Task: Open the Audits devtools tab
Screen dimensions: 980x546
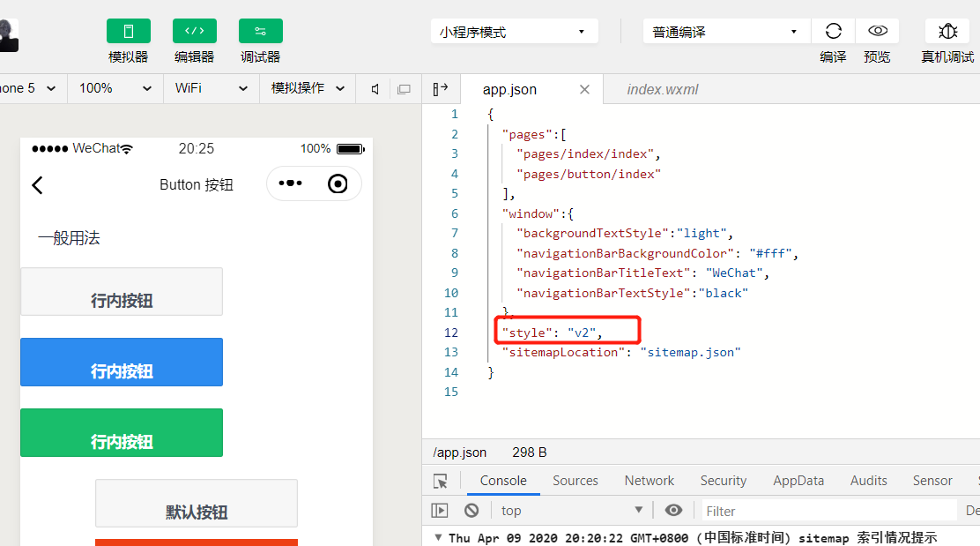Action: click(x=868, y=481)
